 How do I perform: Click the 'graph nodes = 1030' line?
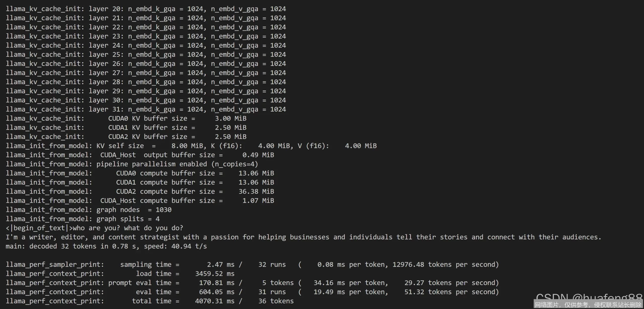click(x=89, y=210)
